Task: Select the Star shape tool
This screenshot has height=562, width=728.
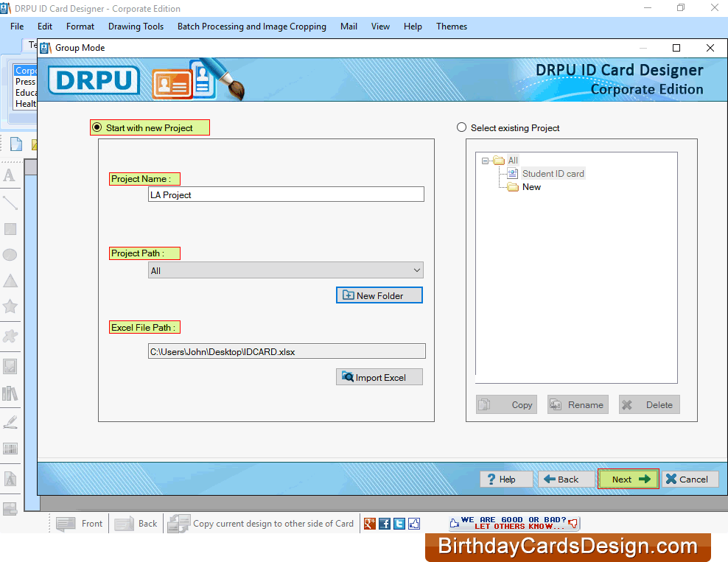Action: 10,306
